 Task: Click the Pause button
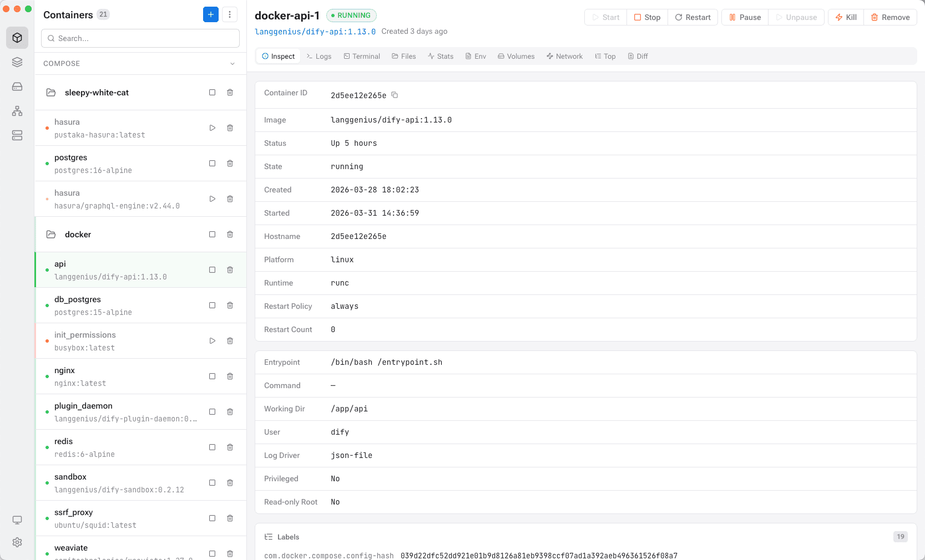(745, 17)
